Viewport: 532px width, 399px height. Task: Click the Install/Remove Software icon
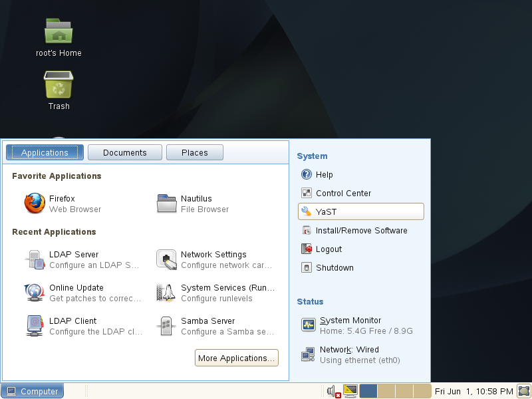tap(307, 230)
